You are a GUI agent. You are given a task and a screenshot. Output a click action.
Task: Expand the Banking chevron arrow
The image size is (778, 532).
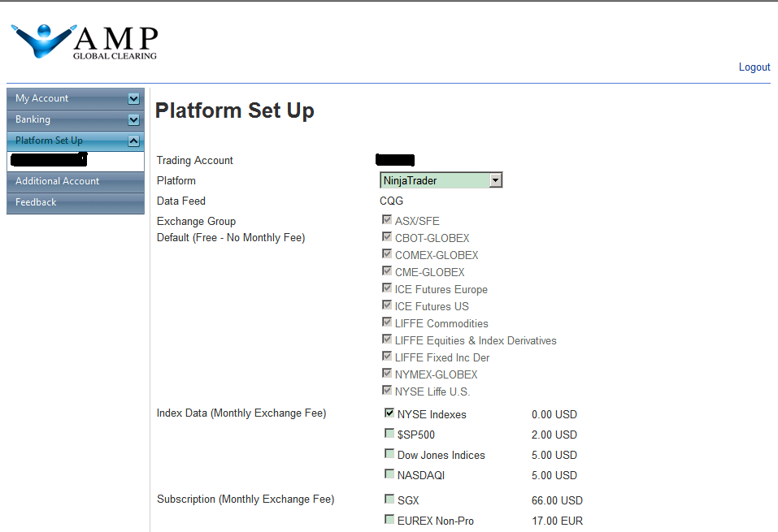point(133,119)
